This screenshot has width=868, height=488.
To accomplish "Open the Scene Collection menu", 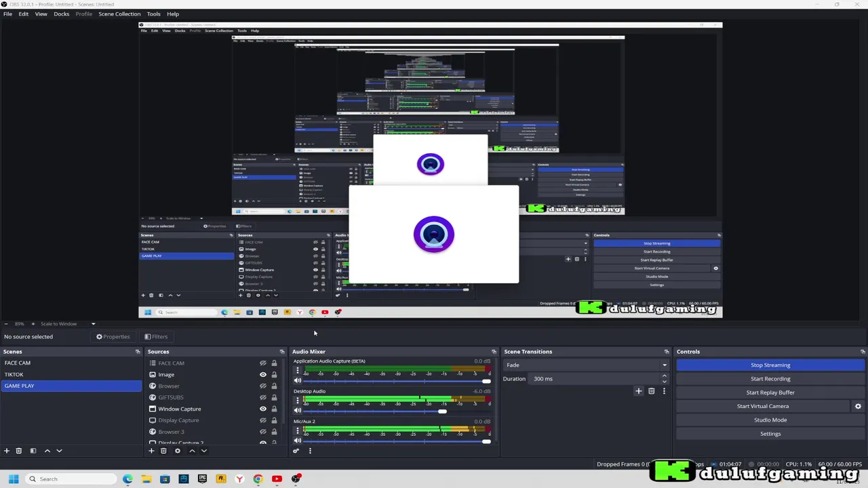I will point(119,14).
